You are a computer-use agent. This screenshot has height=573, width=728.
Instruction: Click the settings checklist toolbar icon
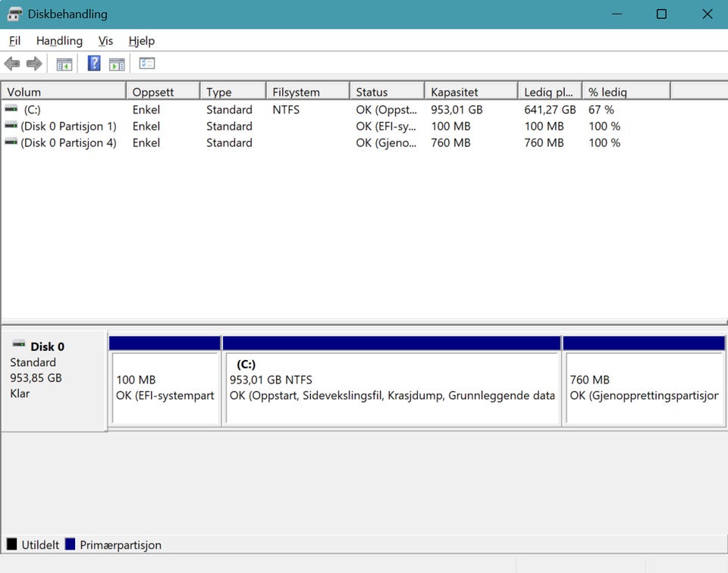(x=147, y=64)
